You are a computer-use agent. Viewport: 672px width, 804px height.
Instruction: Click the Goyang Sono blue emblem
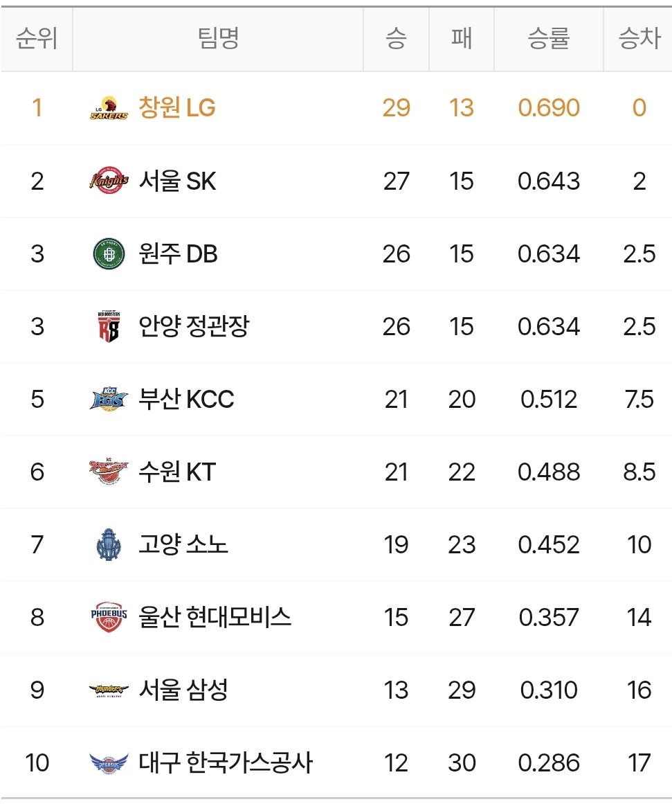(x=109, y=544)
